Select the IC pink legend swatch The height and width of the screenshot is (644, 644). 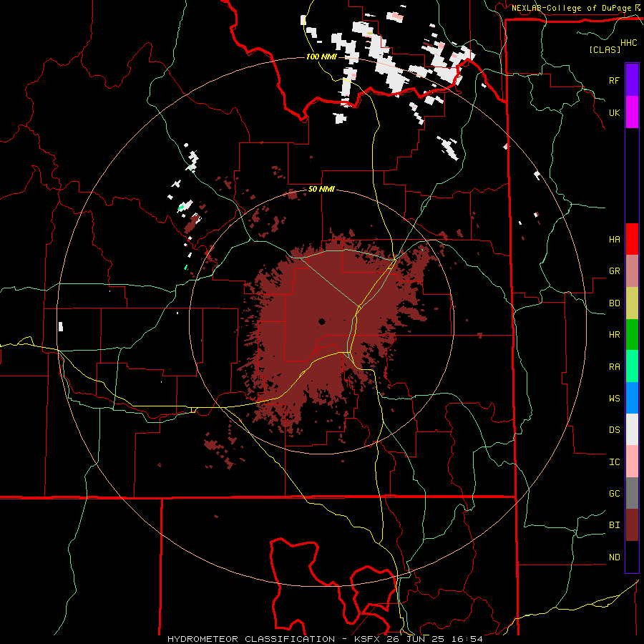pos(632,462)
